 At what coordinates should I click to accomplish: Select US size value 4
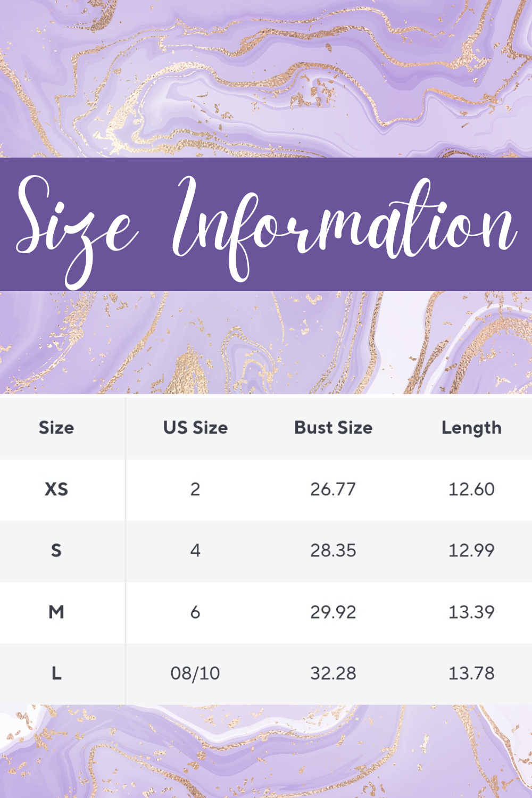pyautogui.click(x=195, y=551)
